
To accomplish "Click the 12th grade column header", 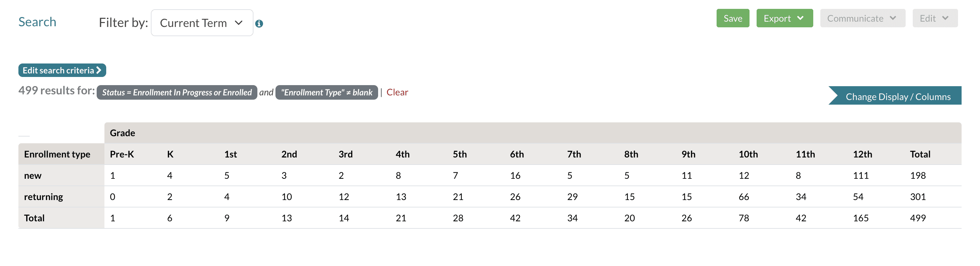I will (862, 154).
